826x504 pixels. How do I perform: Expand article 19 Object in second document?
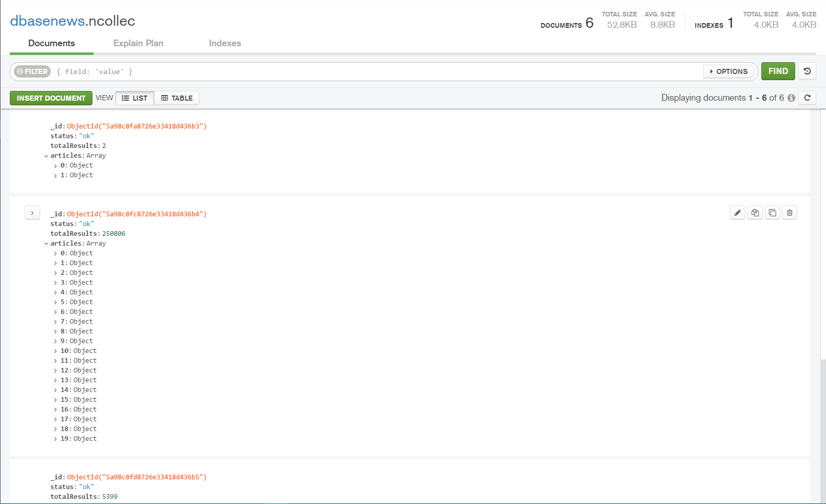tap(55, 439)
